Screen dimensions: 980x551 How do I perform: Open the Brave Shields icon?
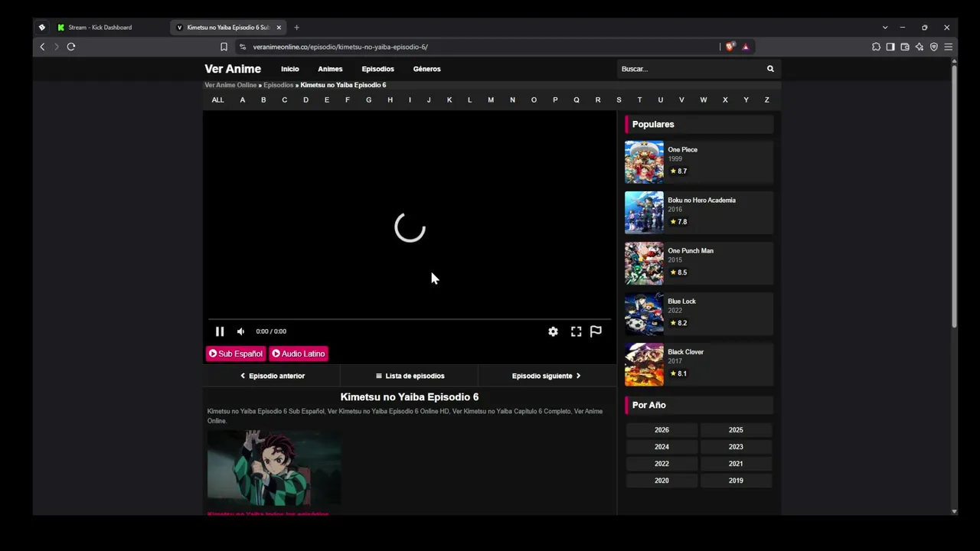tap(730, 47)
